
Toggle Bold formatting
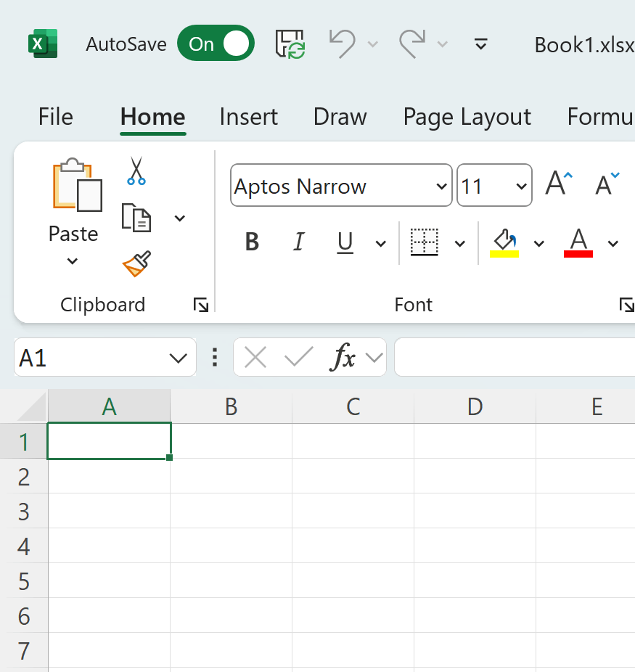pos(251,242)
